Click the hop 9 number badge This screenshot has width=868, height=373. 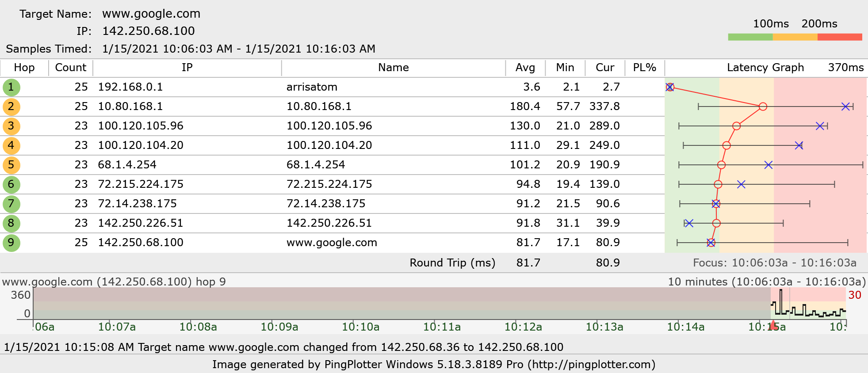pos(11,243)
